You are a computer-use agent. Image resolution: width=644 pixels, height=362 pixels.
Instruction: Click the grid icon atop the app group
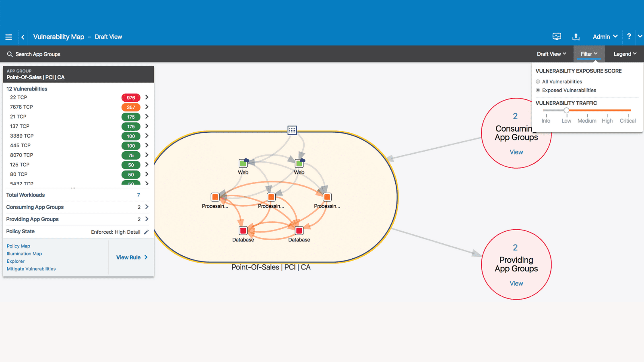point(292,130)
